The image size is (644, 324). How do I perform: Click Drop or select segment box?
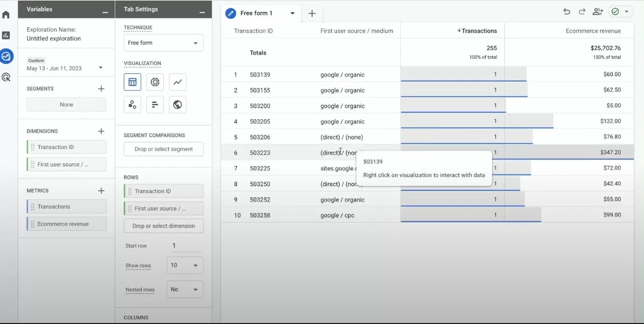[163, 149]
